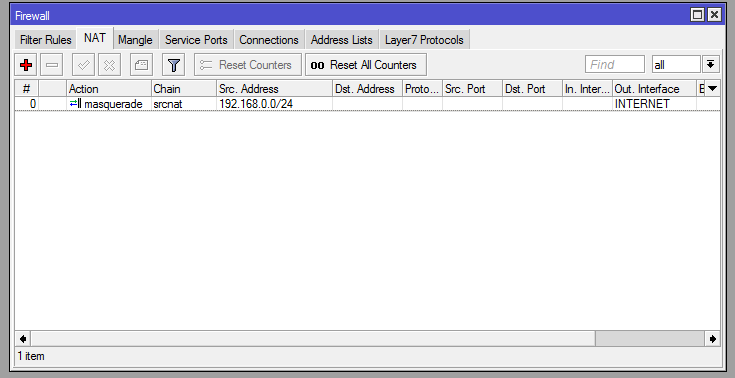This screenshot has width=735, height=378.
Task: Close the Firewall window
Action: [714, 15]
